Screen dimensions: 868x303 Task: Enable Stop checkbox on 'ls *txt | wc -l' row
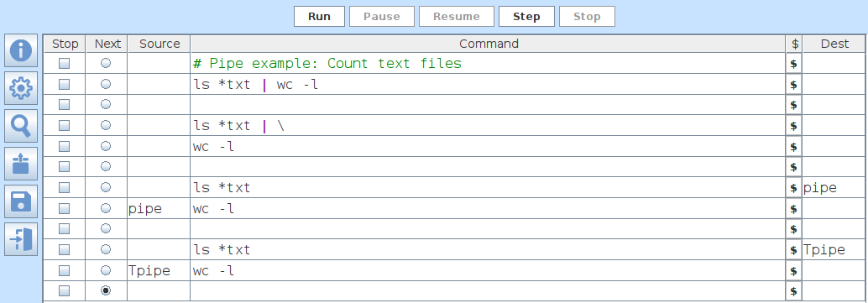(x=64, y=84)
